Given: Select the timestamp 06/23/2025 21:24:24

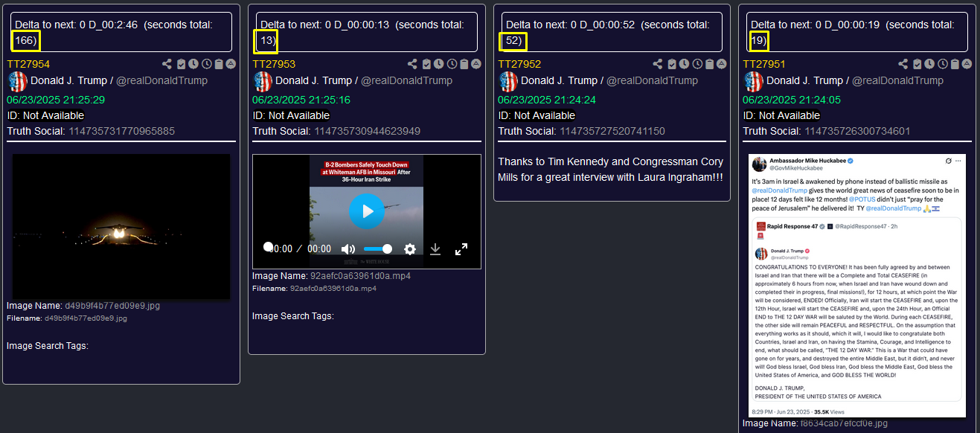Looking at the screenshot, I should click(547, 100).
